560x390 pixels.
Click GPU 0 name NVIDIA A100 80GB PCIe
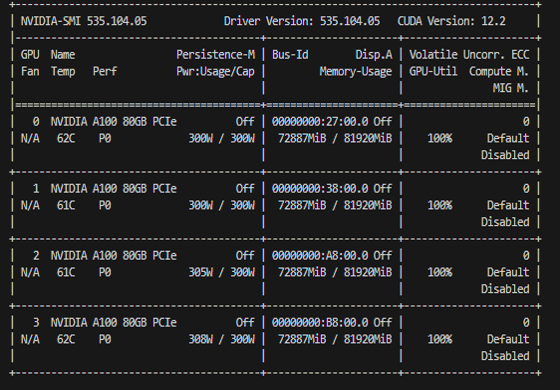(x=114, y=122)
